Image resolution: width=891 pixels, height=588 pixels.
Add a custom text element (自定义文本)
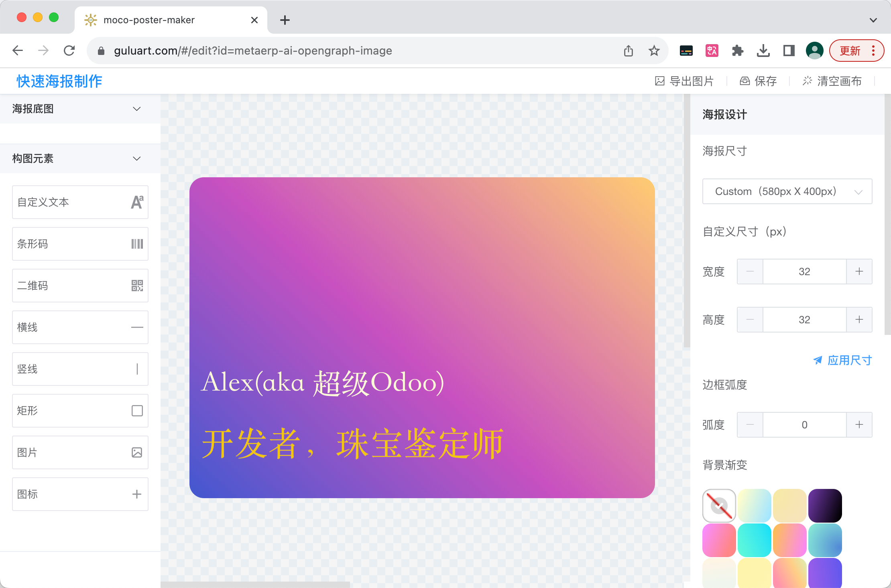(80, 202)
